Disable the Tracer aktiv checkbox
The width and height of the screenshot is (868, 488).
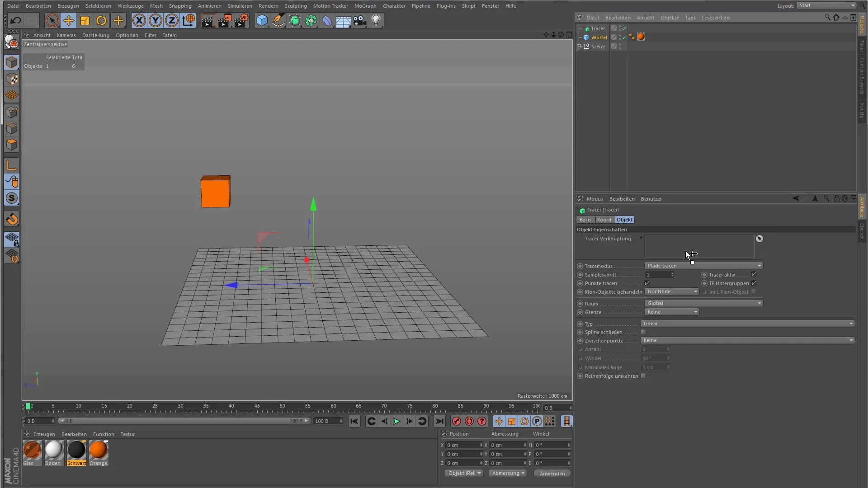click(754, 274)
